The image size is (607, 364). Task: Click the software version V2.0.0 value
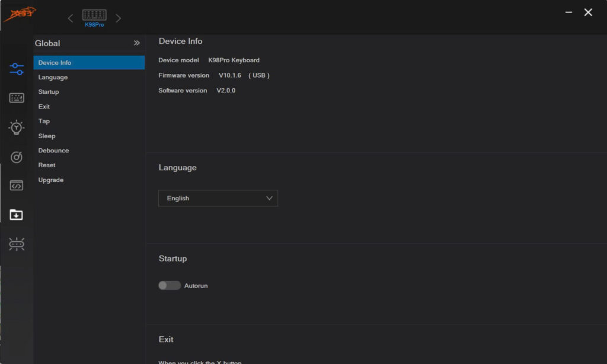tap(226, 90)
